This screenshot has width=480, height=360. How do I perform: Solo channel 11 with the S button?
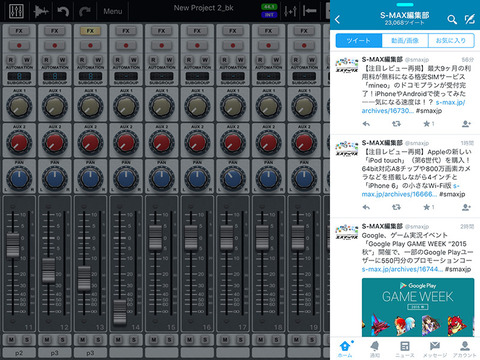pos(27,340)
